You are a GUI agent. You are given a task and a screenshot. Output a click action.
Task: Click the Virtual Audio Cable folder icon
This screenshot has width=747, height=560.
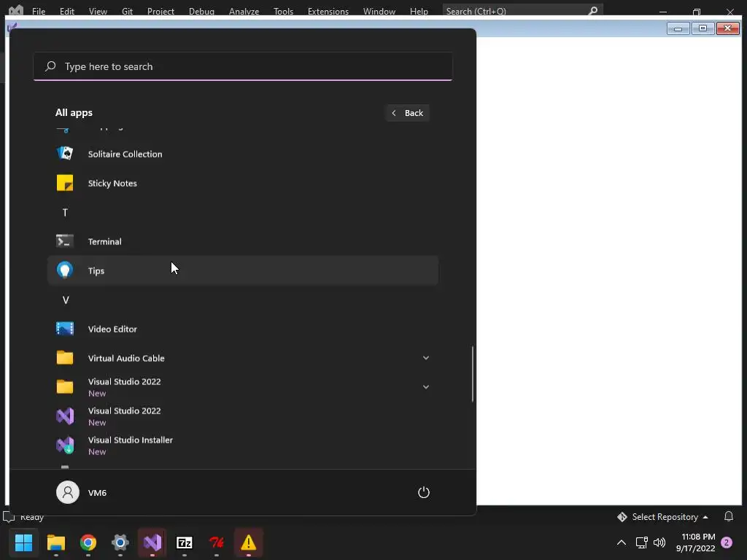coord(65,357)
